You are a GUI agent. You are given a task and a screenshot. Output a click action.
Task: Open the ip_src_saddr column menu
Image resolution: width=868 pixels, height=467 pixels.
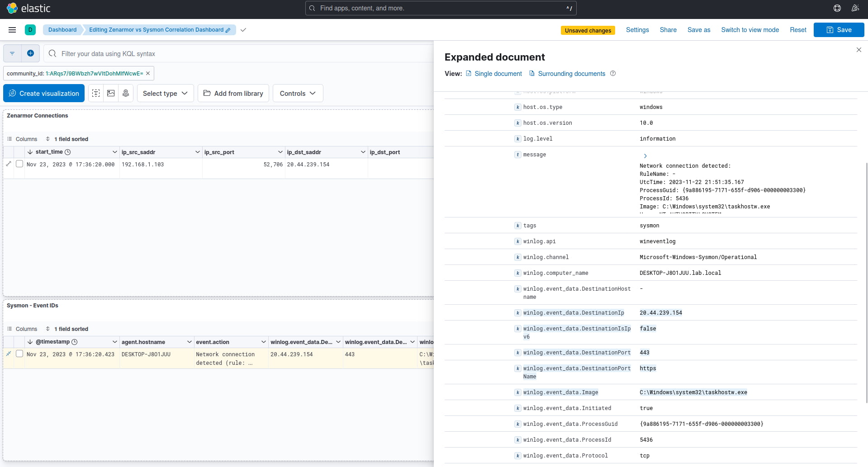click(x=197, y=152)
